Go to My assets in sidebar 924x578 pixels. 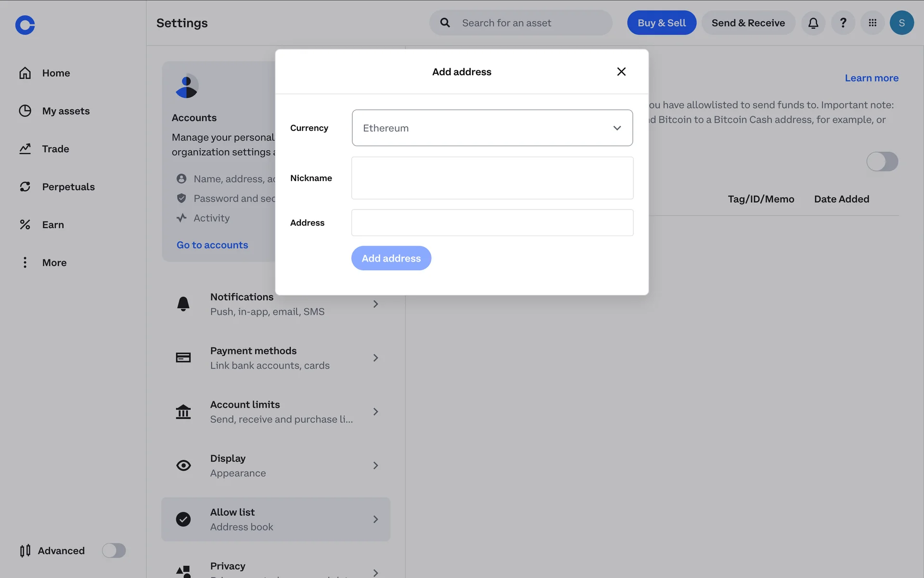pos(65,111)
